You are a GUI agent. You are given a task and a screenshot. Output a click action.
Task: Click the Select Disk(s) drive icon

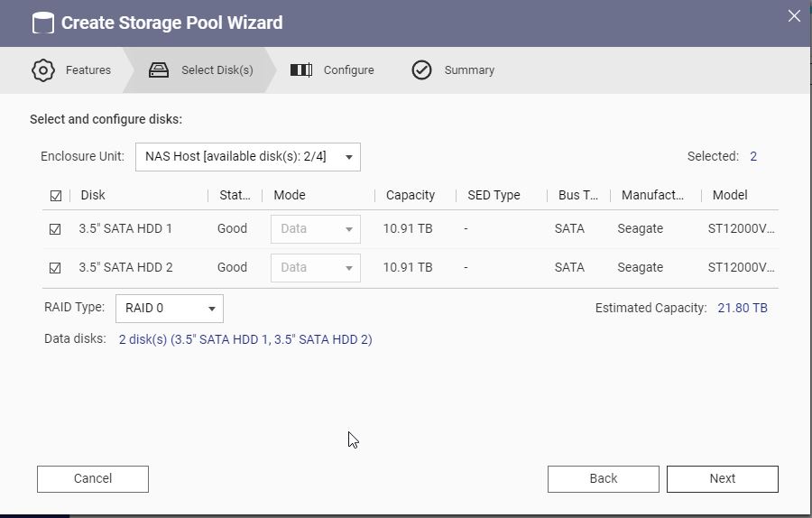(x=159, y=70)
